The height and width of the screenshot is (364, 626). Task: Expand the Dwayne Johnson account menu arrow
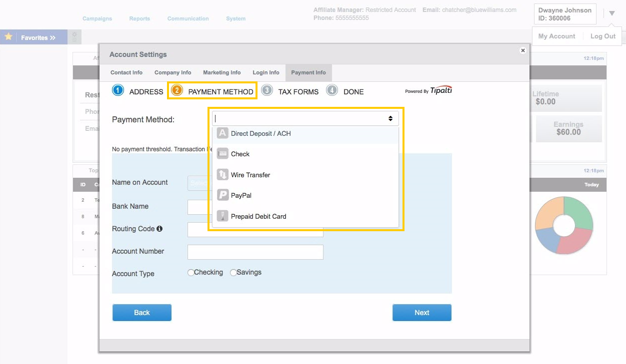611,13
